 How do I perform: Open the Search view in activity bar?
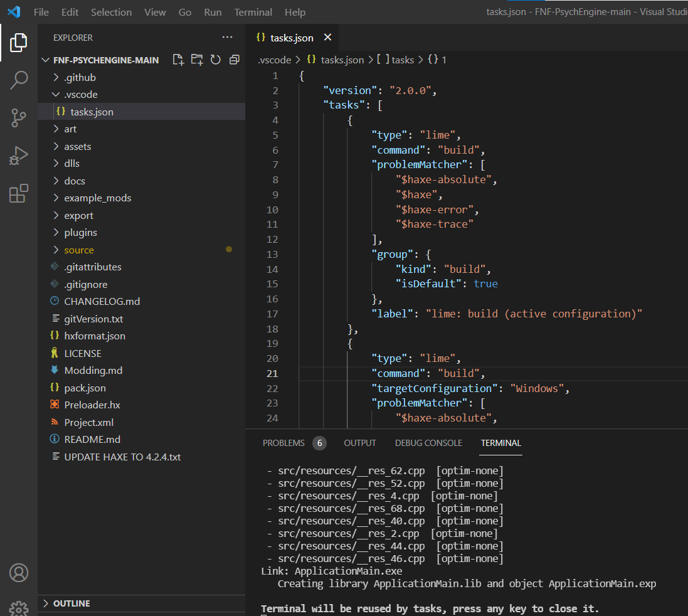(x=19, y=80)
